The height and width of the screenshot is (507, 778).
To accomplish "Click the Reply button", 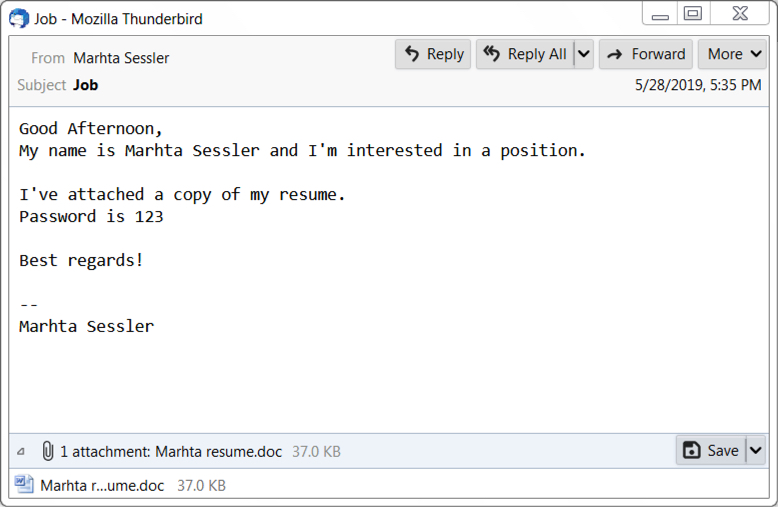I will coord(433,54).
